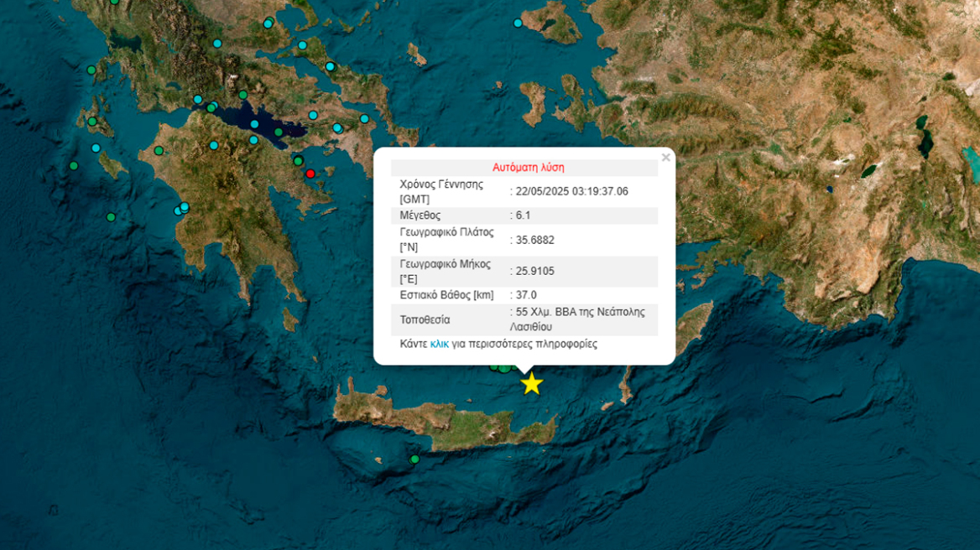Image resolution: width=980 pixels, height=550 pixels.
Task: Click the yellow star epicenter marker
Action: click(531, 383)
